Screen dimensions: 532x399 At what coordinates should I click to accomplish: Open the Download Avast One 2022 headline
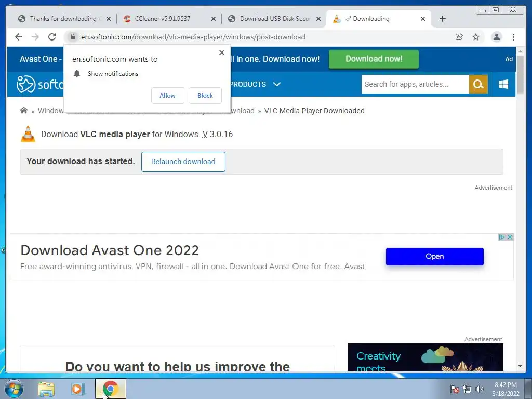pos(109,250)
